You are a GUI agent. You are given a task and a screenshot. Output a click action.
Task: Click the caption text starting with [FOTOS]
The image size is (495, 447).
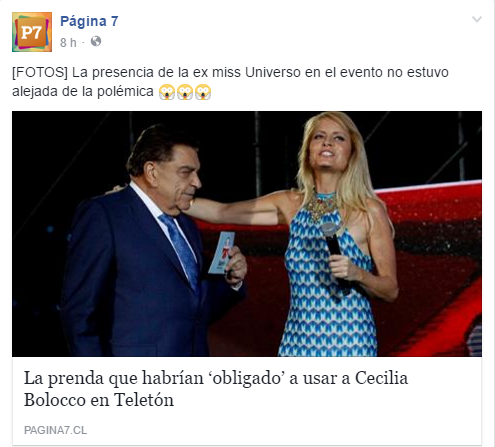(x=230, y=82)
